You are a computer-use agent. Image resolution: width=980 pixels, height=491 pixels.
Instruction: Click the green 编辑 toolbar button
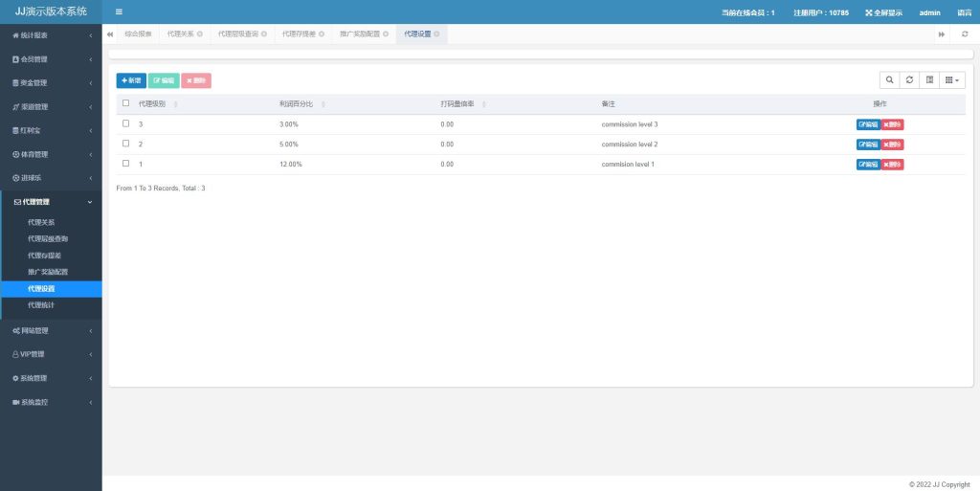(164, 80)
